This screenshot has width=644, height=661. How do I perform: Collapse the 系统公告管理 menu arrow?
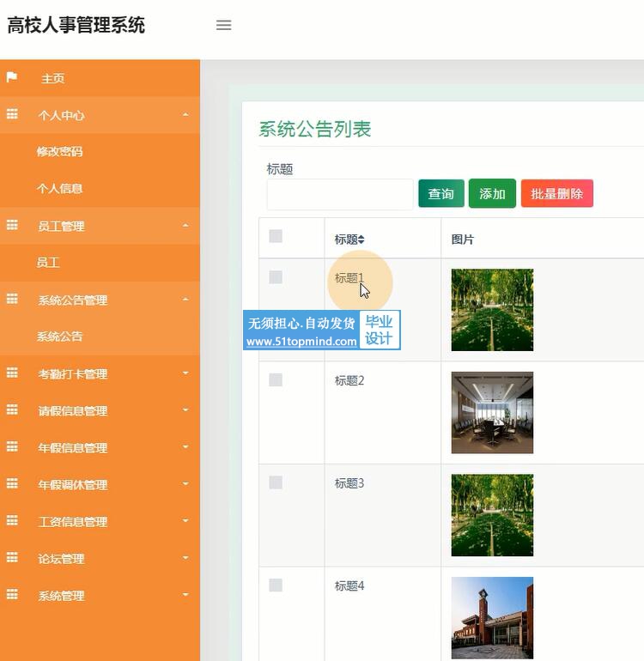(185, 300)
